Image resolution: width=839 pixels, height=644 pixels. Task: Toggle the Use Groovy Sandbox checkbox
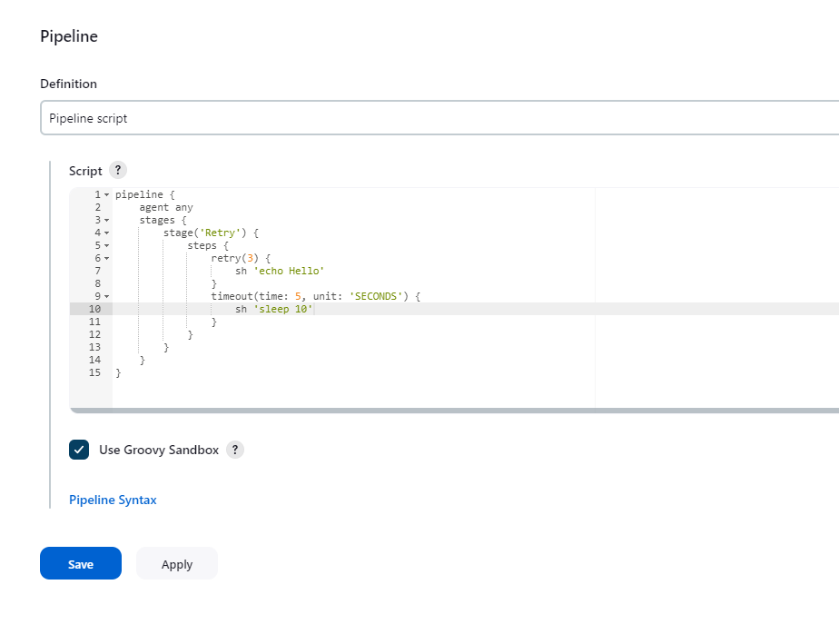[x=79, y=450]
